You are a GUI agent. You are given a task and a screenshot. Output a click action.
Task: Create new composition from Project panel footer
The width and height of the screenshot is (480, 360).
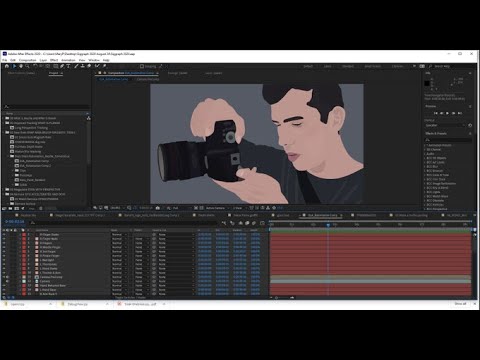pos(17,208)
